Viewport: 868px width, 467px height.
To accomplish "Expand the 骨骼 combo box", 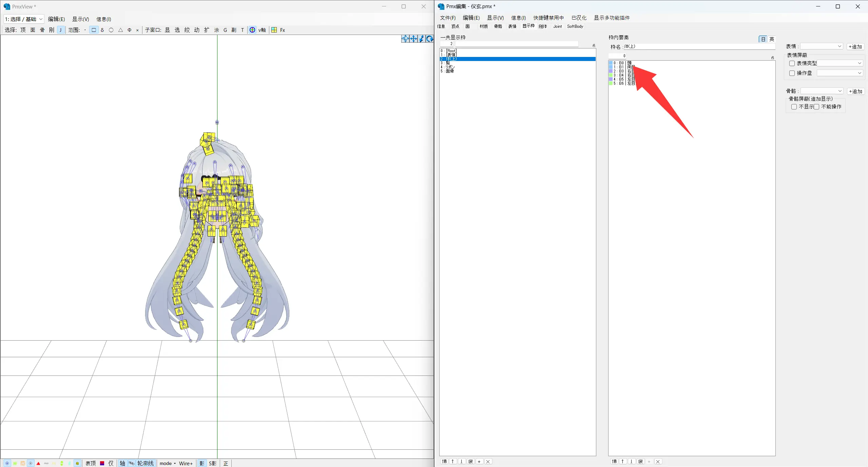I will pos(822,91).
